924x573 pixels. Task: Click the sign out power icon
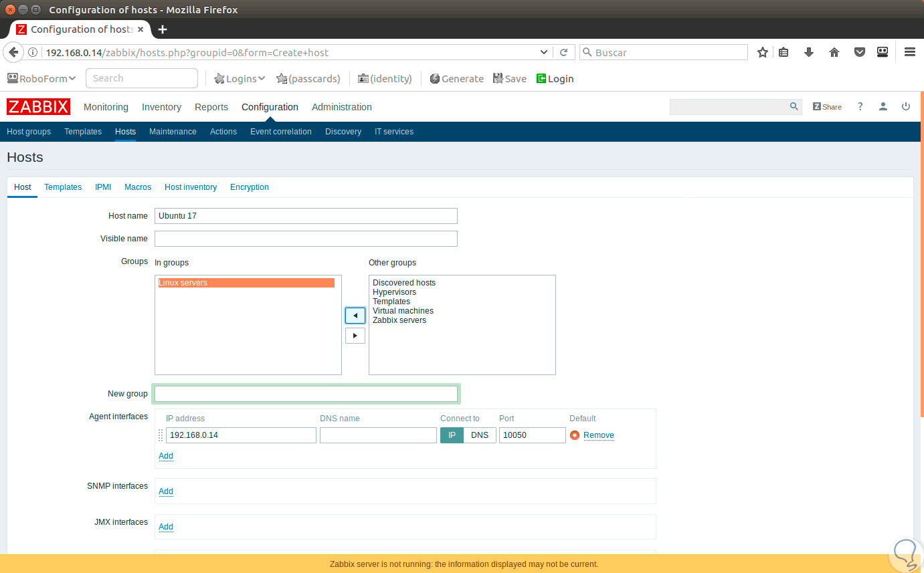[906, 107]
